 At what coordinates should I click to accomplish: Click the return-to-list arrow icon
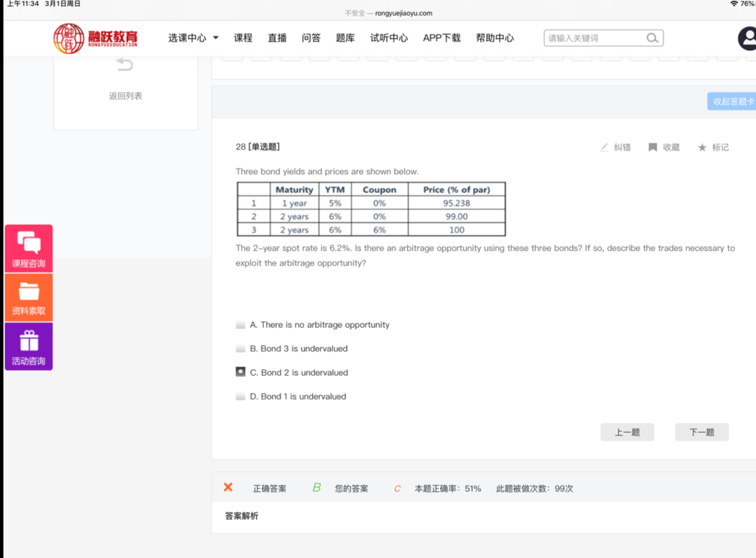pyautogui.click(x=125, y=65)
